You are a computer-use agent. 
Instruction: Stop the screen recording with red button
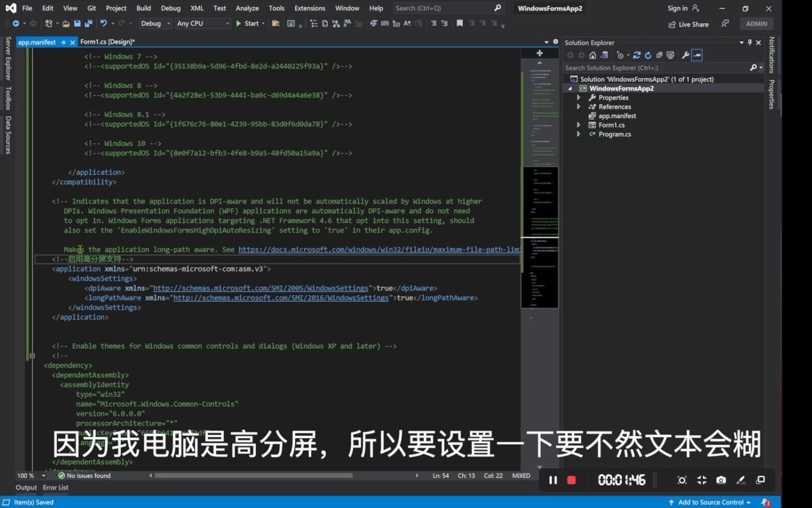coord(571,480)
